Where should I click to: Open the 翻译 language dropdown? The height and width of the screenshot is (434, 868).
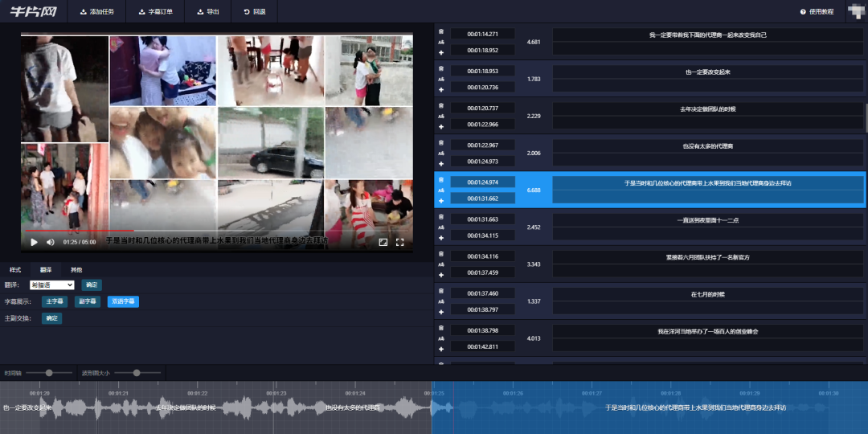pyautogui.click(x=52, y=285)
